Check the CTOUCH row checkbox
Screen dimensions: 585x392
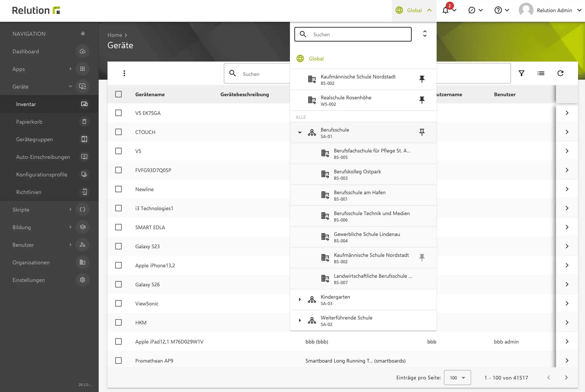coord(118,132)
